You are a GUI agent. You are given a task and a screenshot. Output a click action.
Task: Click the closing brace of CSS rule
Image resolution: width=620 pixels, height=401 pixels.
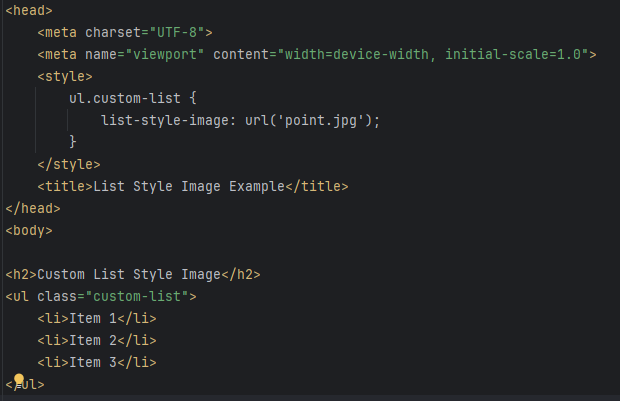(x=73, y=142)
